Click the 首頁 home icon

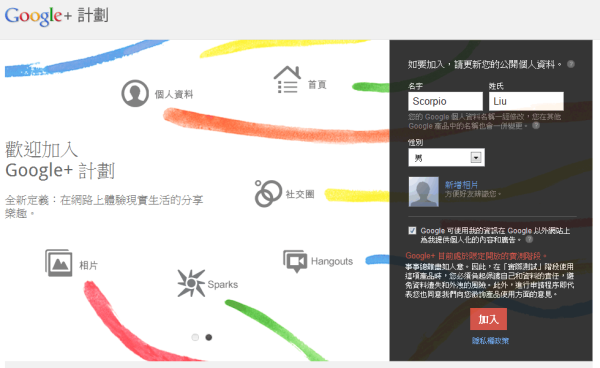287,80
